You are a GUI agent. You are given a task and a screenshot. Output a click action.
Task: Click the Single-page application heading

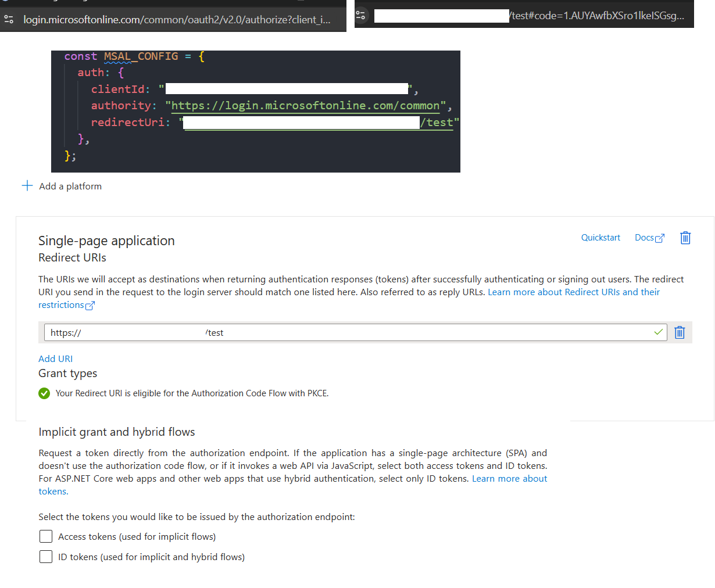click(x=106, y=241)
